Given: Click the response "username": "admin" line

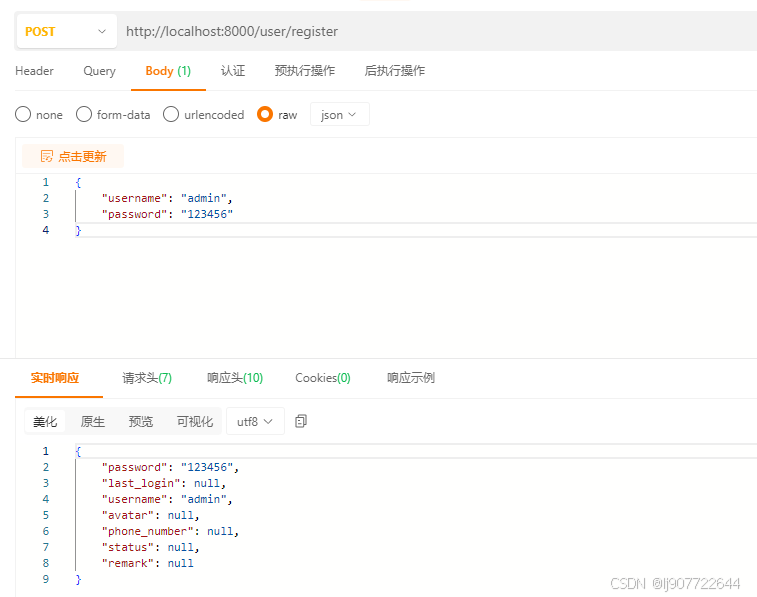Looking at the screenshot, I should pyautogui.click(x=167, y=499).
